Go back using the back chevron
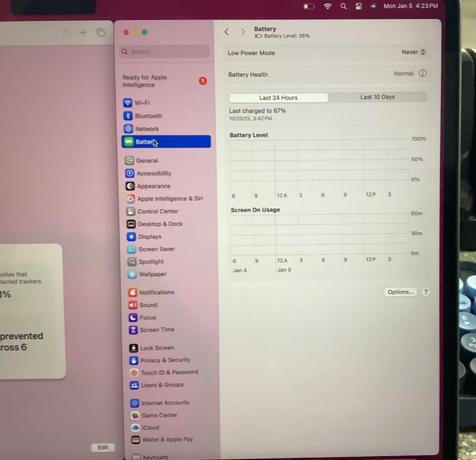 [226, 32]
